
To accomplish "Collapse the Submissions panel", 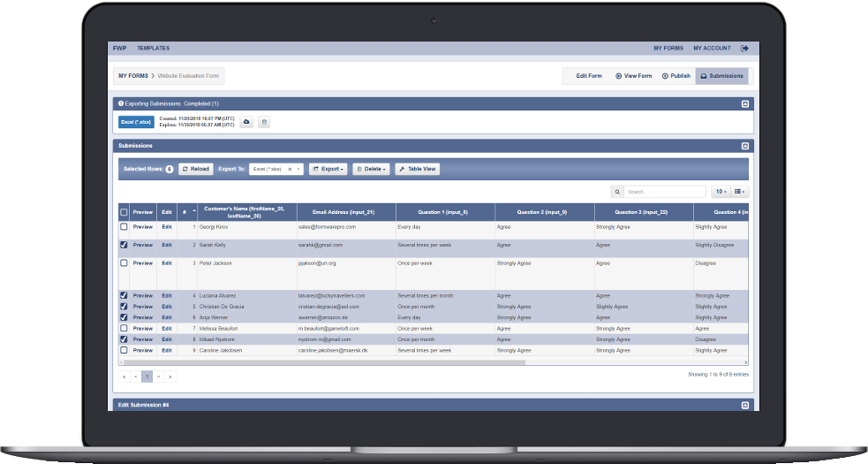I will (x=744, y=145).
